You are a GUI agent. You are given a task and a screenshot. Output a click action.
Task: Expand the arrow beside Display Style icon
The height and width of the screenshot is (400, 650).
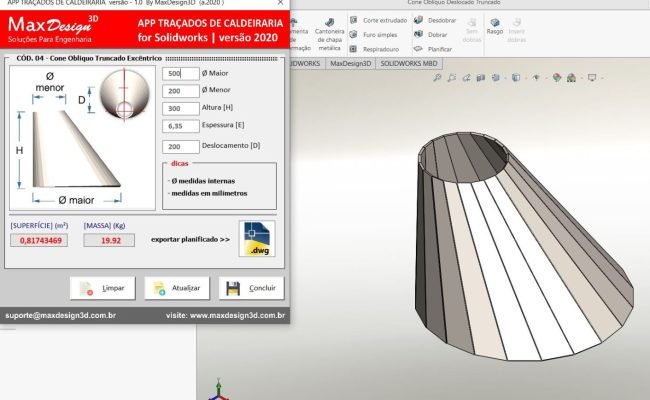coord(525,78)
